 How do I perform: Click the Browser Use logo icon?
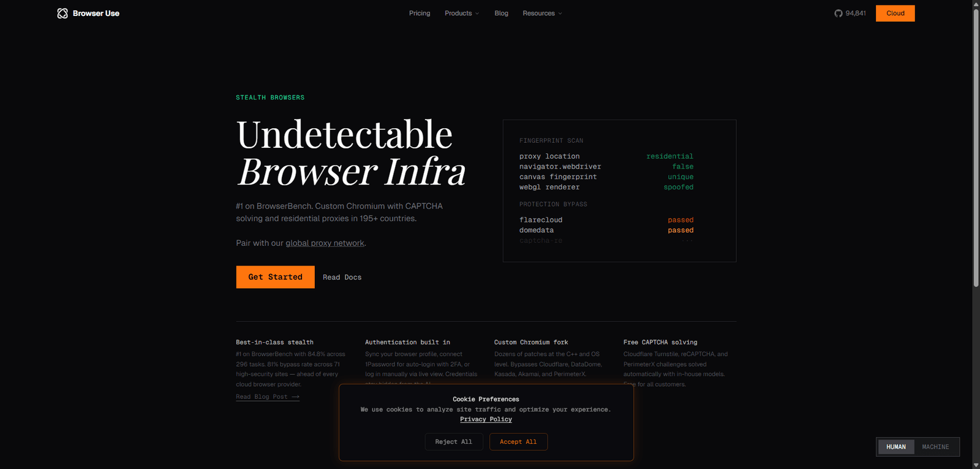click(62, 13)
